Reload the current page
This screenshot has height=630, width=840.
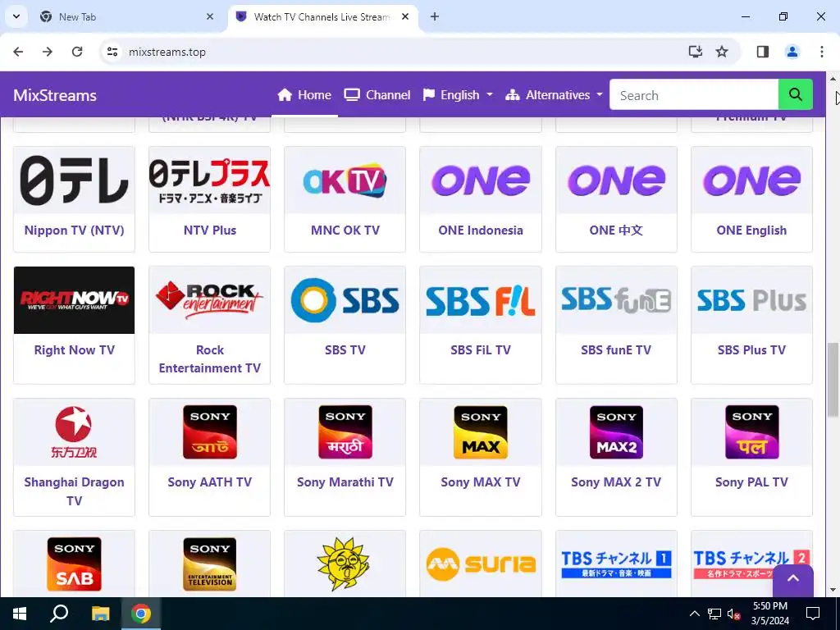coord(77,52)
